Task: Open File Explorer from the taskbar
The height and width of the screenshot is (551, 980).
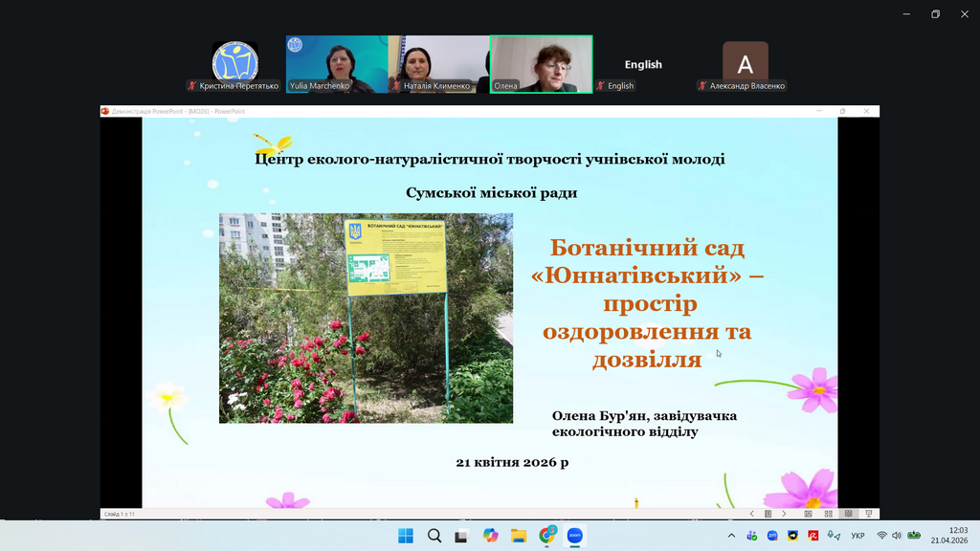Action: [x=519, y=536]
